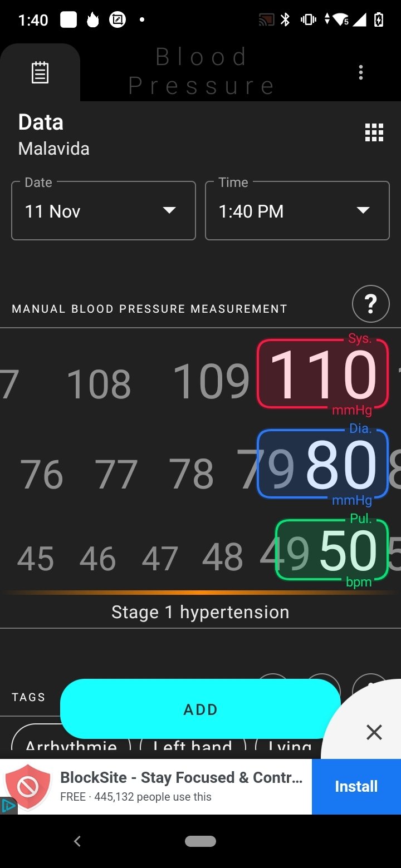This screenshot has width=401, height=868.
Task: Select 108 on the systolic picker
Action: click(x=99, y=383)
